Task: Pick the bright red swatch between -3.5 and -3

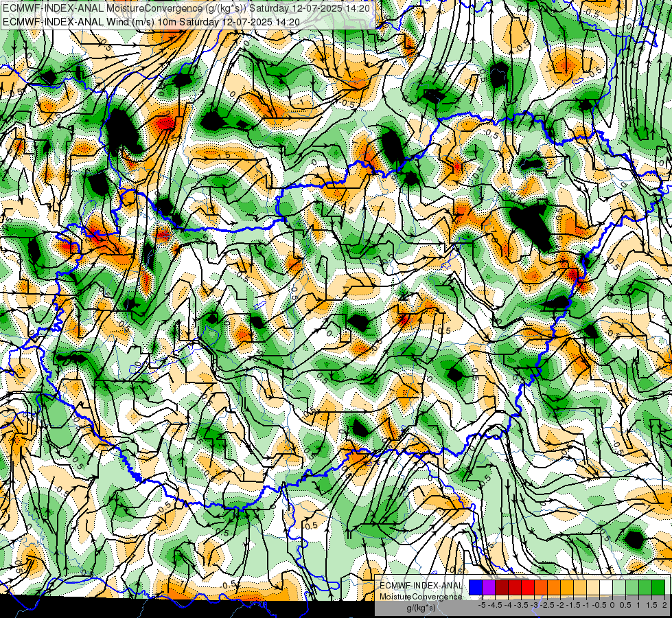Action: (528, 587)
